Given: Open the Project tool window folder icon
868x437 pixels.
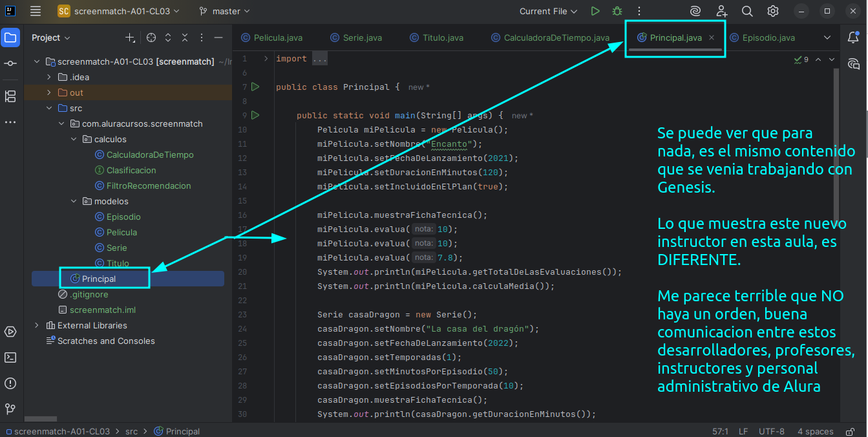Looking at the screenshot, I should pos(10,37).
